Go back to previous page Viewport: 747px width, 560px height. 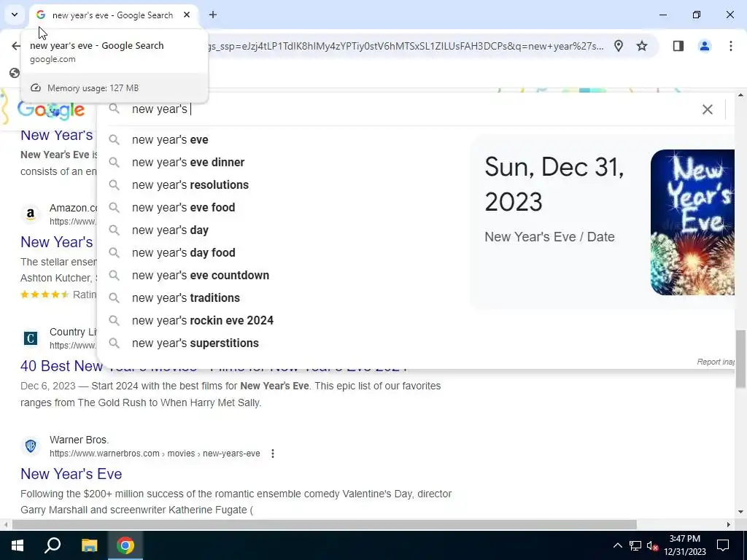[16, 46]
